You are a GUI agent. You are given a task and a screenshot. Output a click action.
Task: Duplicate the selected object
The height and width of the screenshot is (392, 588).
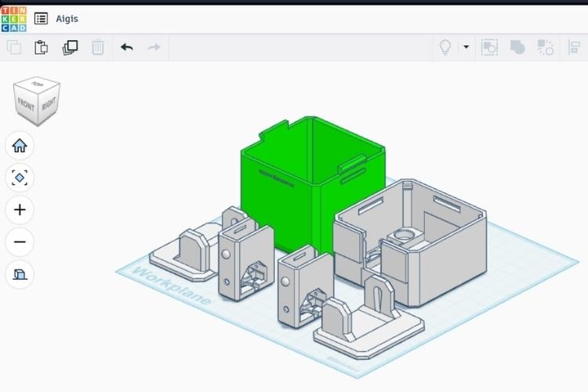coord(70,47)
